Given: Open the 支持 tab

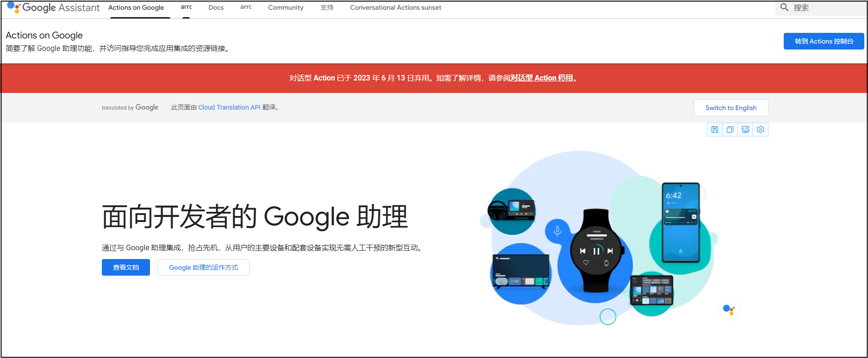Looking at the screenshot, I should click(x=327, y=8).
